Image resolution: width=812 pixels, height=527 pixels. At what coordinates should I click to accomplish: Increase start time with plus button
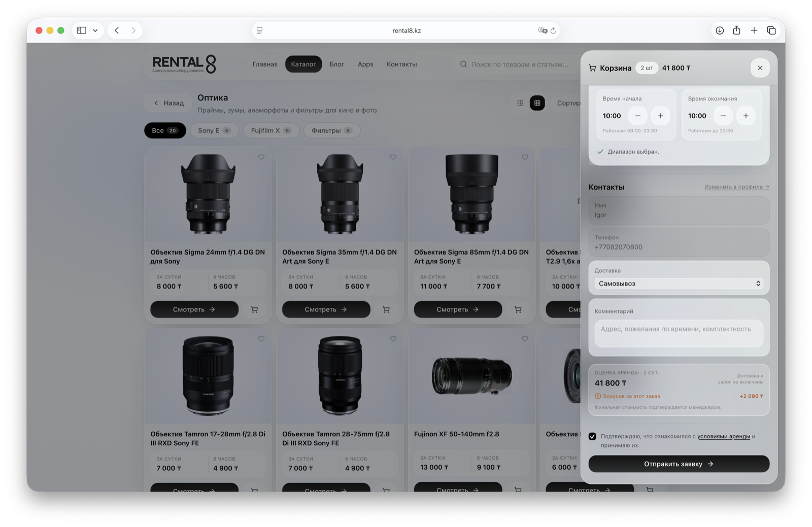(x=660, y=116)
